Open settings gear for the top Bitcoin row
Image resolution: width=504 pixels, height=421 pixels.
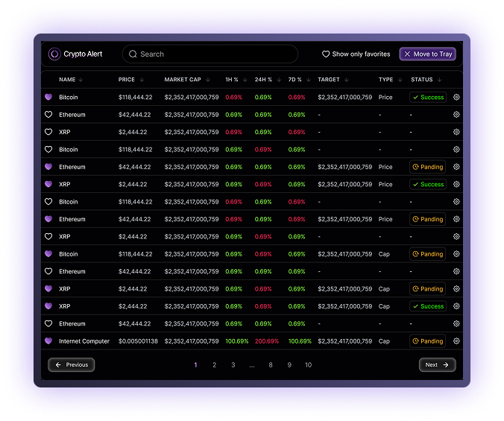pos(456,97)
